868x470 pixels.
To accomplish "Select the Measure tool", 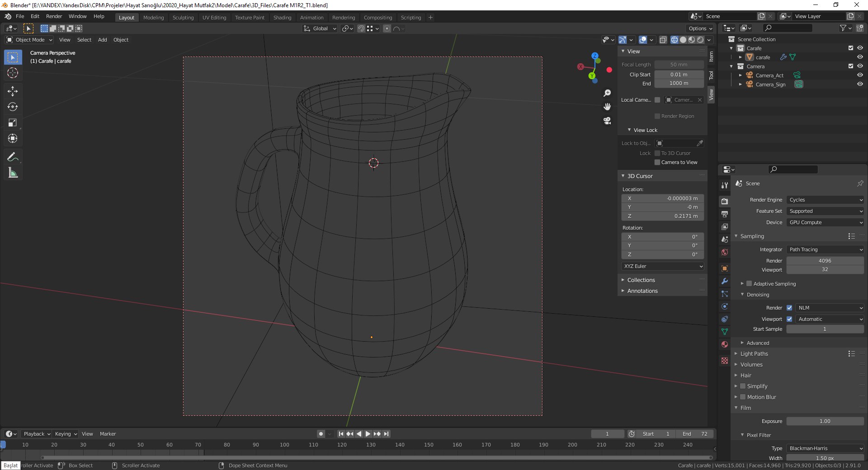I will coord(13,173).
